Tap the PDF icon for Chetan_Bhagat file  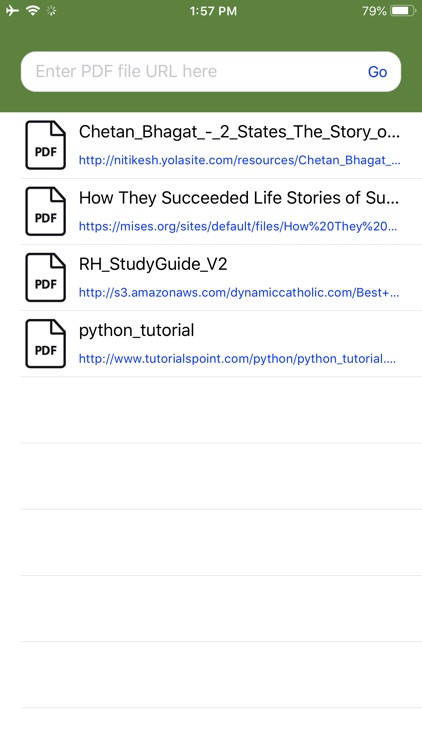point(45,145)
